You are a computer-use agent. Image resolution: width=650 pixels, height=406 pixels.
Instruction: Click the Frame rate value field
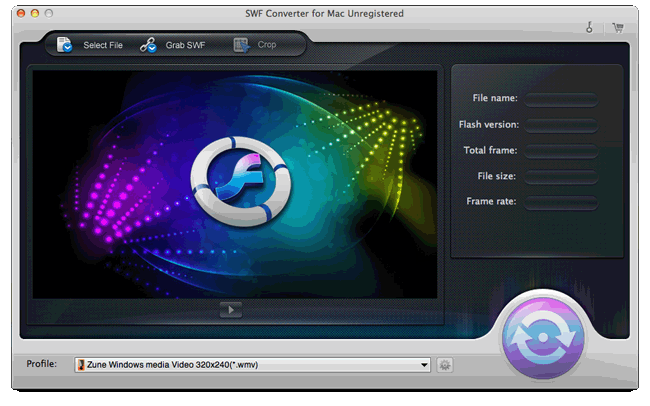[x=561, y=202]
